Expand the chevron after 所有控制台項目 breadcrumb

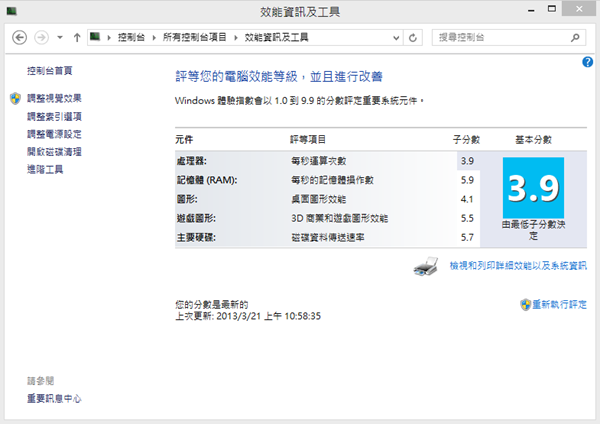[236, 37]
